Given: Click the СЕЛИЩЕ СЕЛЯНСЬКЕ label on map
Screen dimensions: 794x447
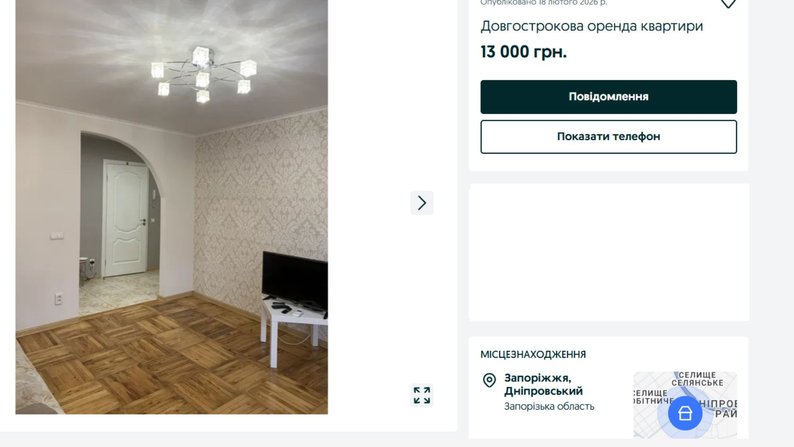Looking at the screenshot, I should [x=697, y=379].
